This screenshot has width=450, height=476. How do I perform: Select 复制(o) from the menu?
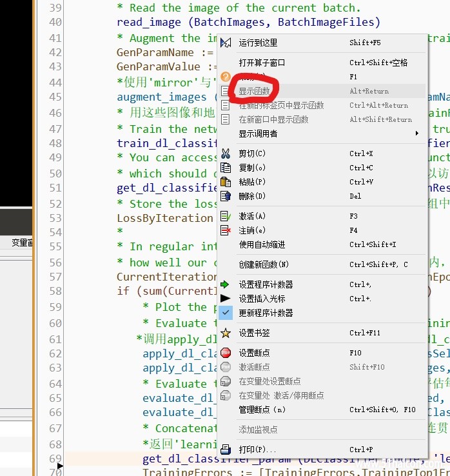point(322,168)
